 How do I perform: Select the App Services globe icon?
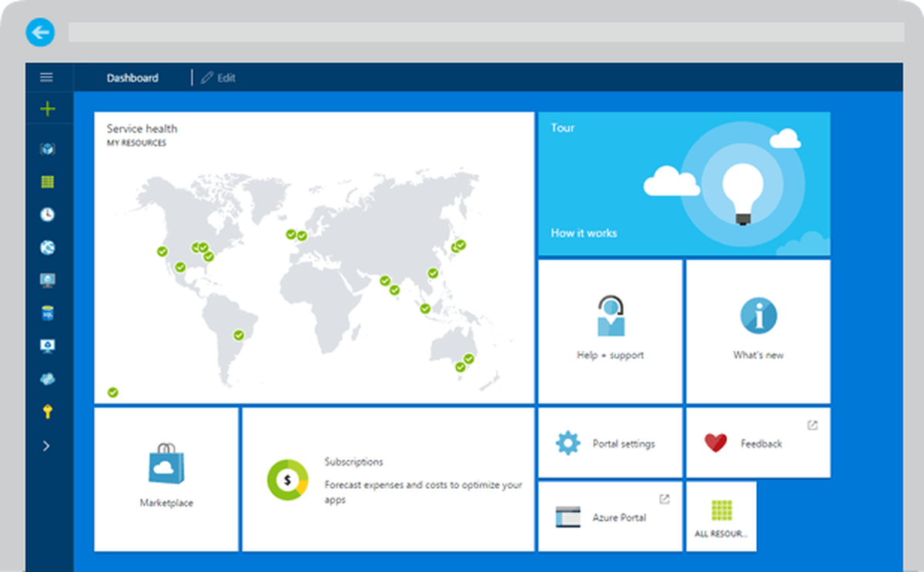coord(47,247)
